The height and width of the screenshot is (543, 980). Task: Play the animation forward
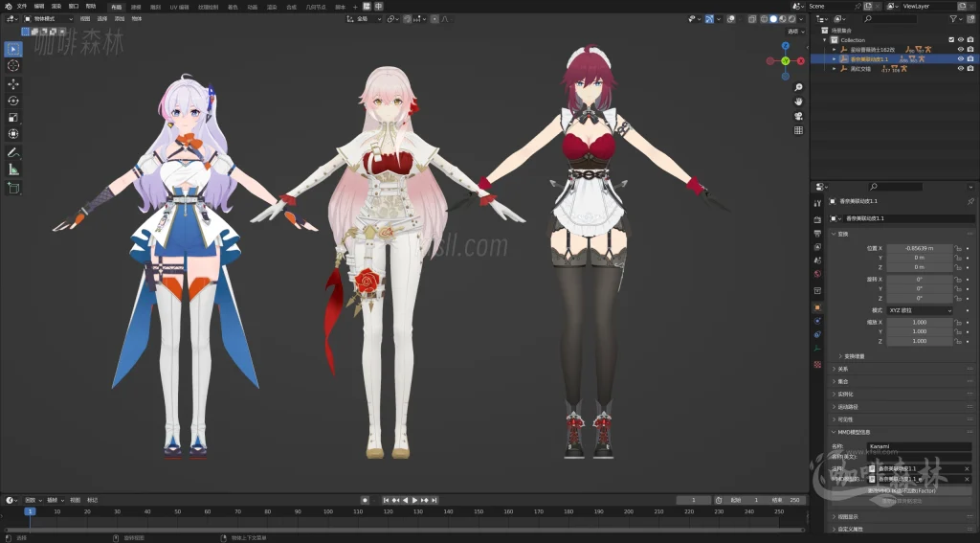point(414,500)
